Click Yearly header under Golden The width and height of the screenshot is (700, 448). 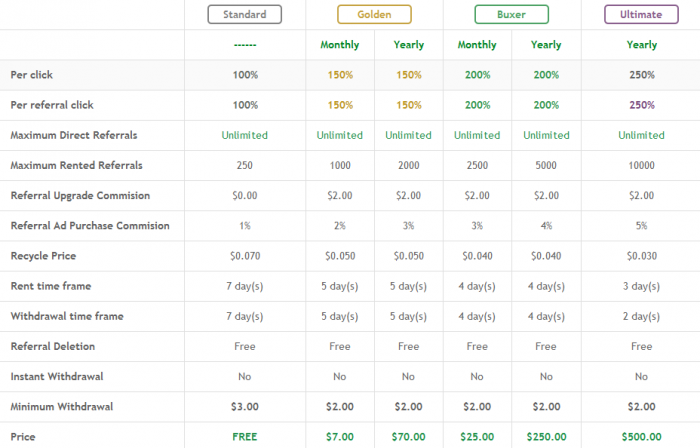coord(408,45)
